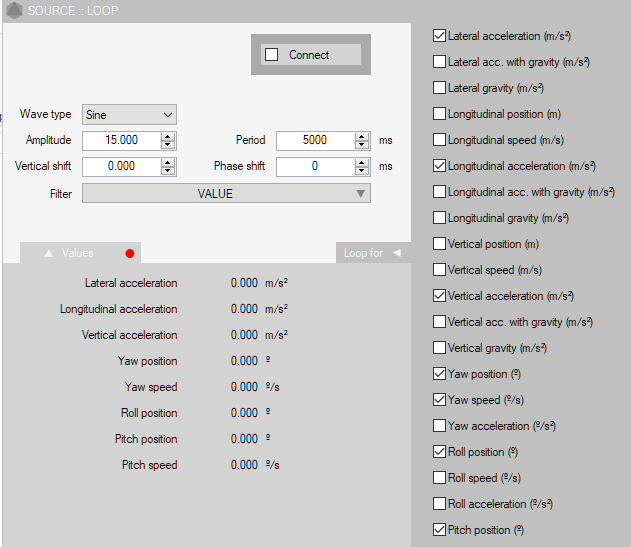The image size is (631, 547).
Task: Enable Longitudinal speed (m/s) checkbox
Action: (x=439, y=140)
